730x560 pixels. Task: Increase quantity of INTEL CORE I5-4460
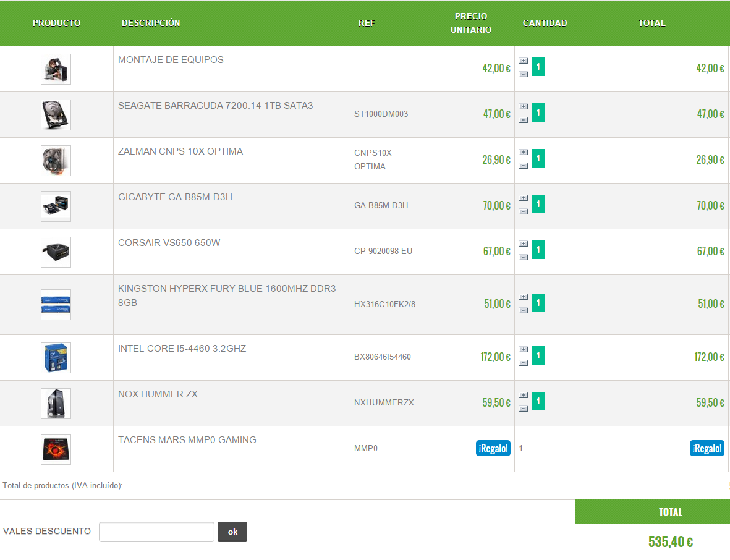pos(524,350)
